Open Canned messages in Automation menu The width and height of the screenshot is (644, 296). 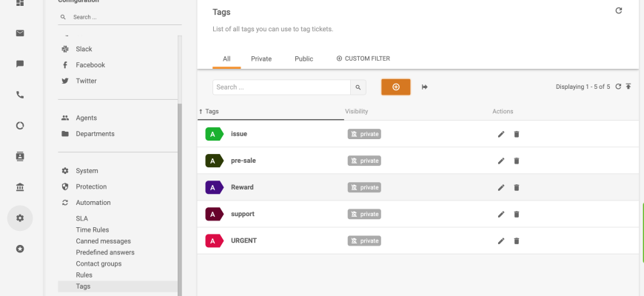click(x=103, y=241)
